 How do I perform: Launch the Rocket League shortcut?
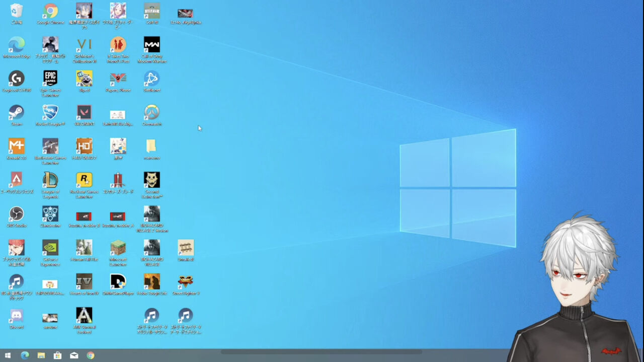coord(50,112)
